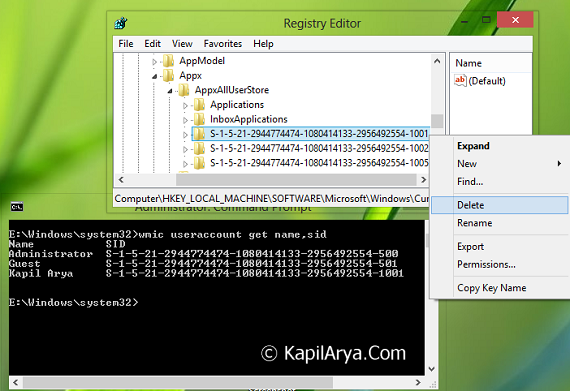570x391 pixels.
Task: Close the Registry Editor window
Action: point(515,20)
